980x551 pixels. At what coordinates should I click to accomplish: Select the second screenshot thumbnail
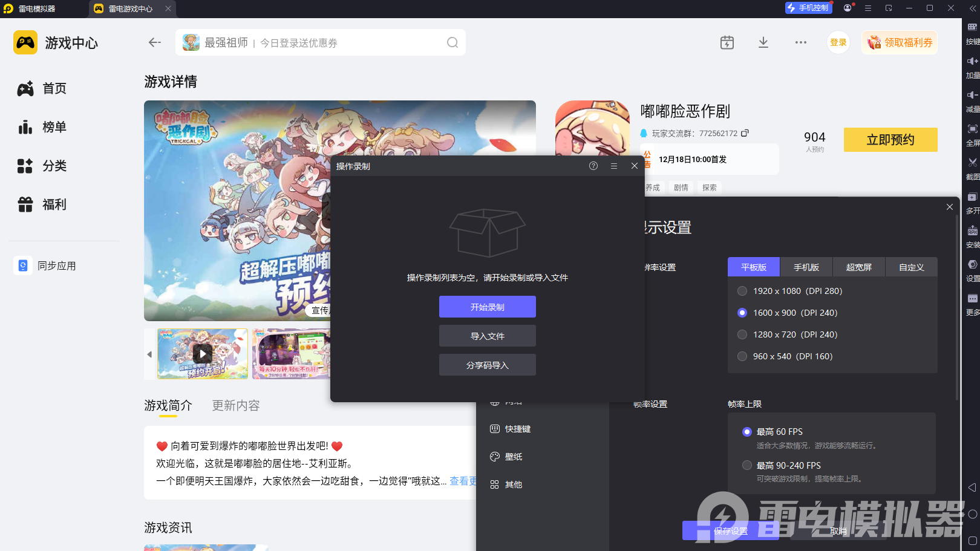click(x=292, y=354)
